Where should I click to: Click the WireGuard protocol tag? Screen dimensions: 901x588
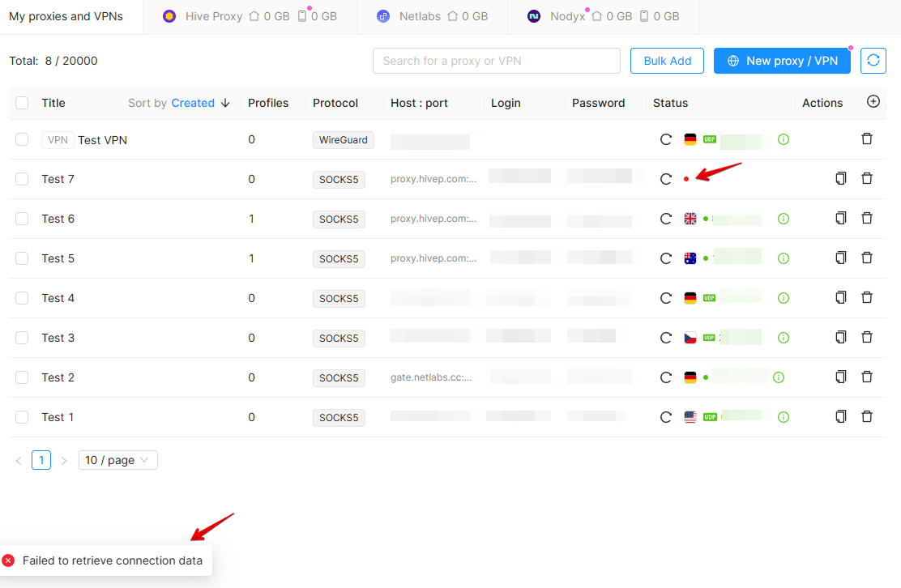tap(343, 139)
